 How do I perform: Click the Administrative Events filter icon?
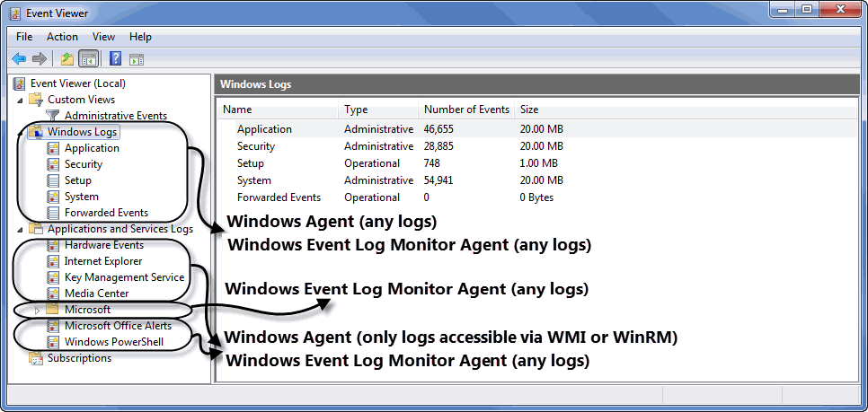53,116
